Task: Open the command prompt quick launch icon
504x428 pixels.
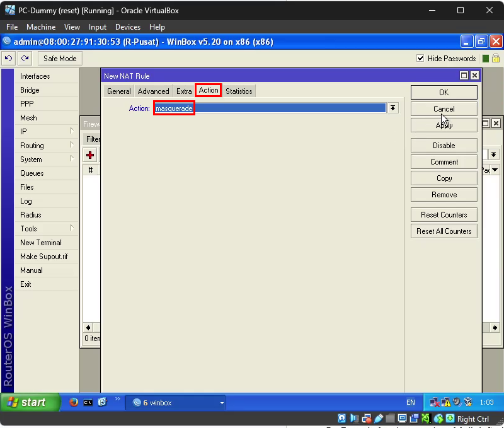Action: tap(88, 402)
